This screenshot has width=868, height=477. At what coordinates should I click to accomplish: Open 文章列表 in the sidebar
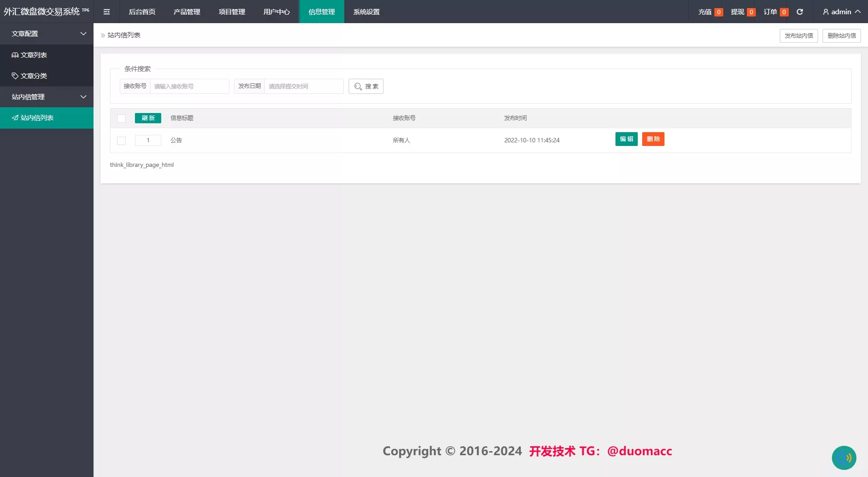pyautogui.click(x=34, y=55)
